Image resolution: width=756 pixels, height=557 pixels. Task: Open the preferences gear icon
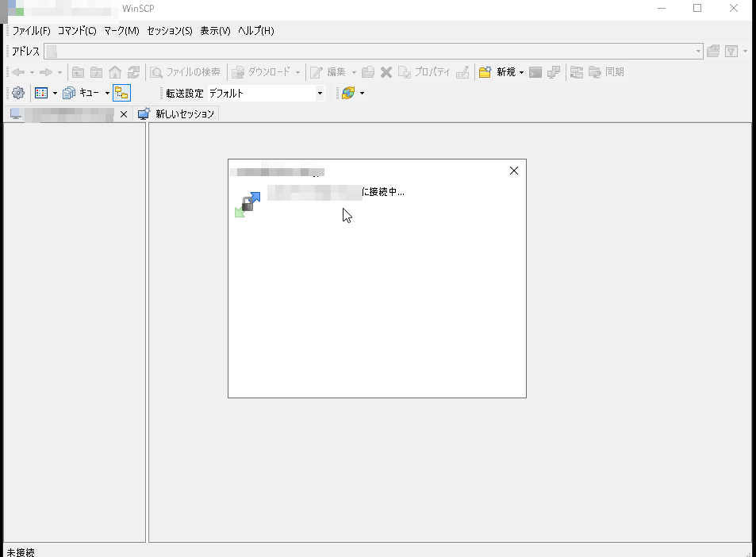[18, 93]
